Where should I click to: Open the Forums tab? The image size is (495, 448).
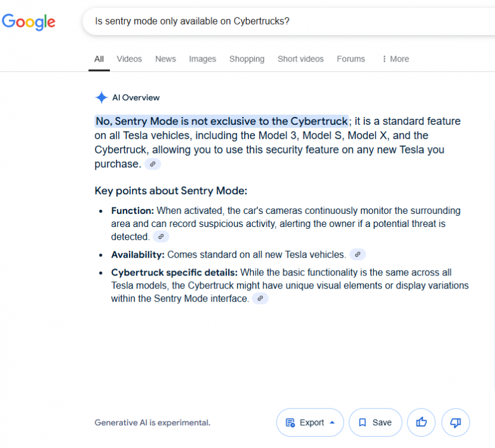coord(351,59)
